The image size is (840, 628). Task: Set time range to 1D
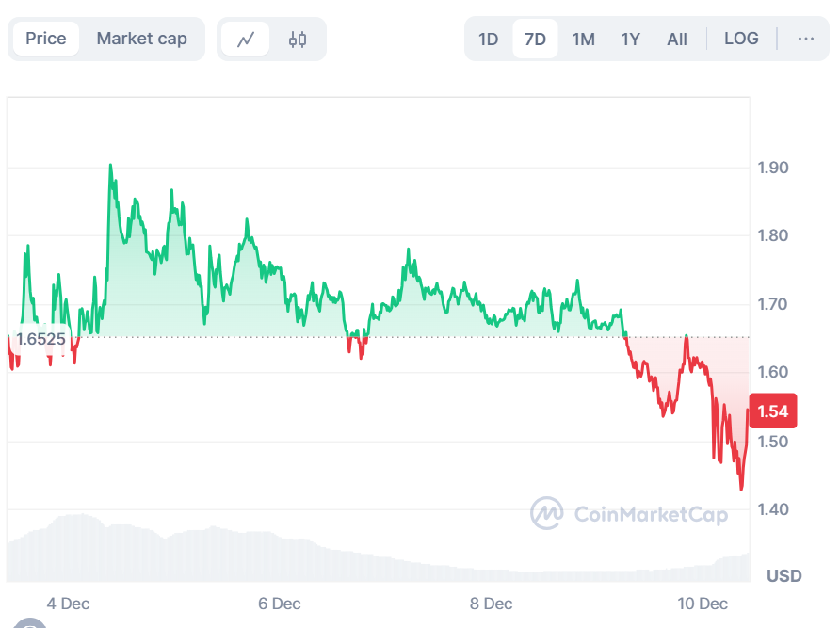488,40
